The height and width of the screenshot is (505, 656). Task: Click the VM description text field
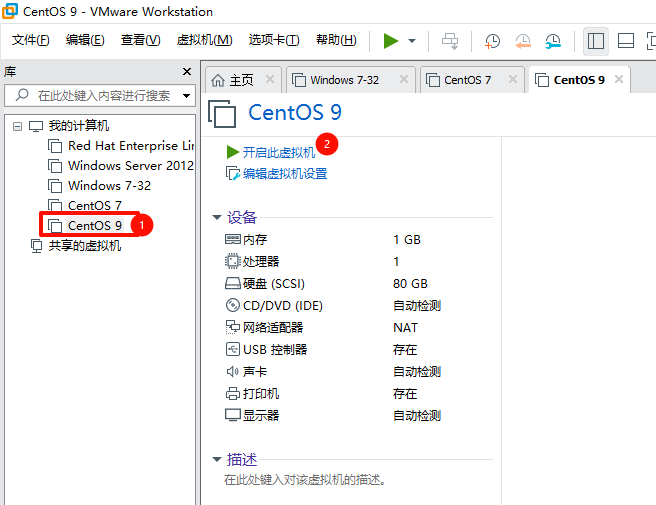coord(305,479)
